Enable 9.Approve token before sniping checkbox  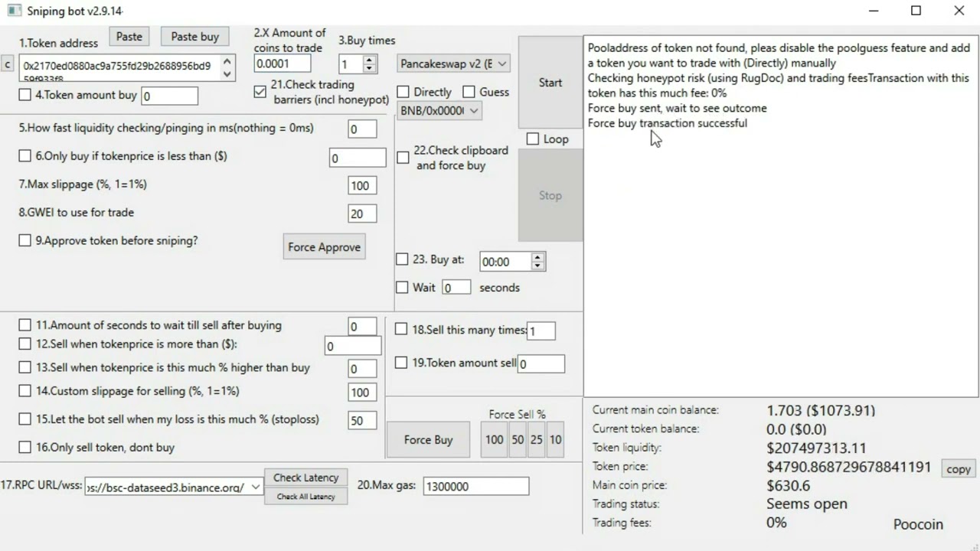pos(25,240)
